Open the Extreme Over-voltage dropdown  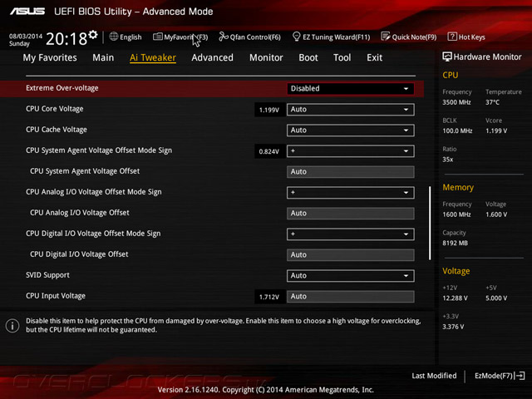(351, 89)
